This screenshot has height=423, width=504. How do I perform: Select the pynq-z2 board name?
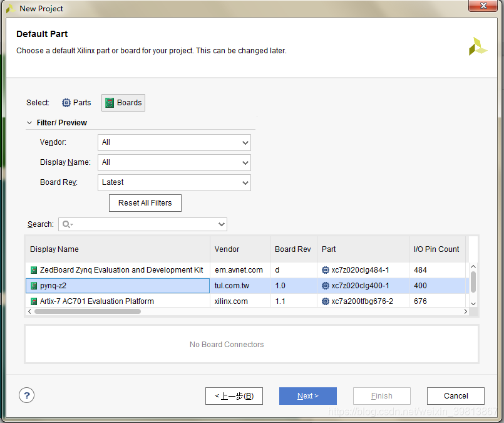(53, 286)
